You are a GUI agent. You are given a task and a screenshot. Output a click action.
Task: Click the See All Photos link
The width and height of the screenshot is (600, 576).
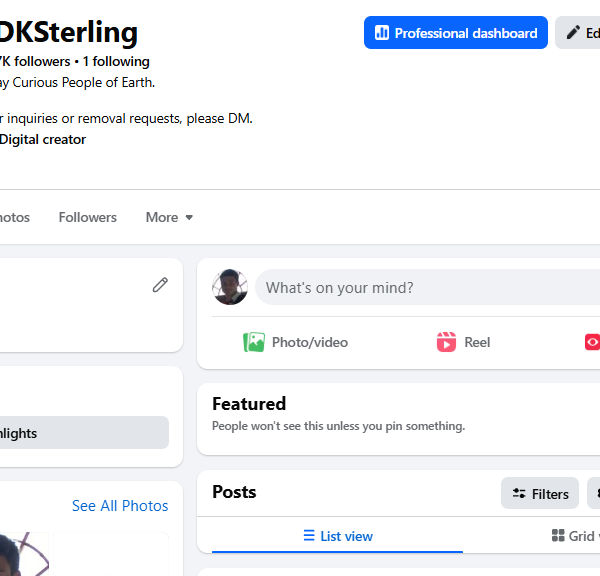click(x=120, y=506)
